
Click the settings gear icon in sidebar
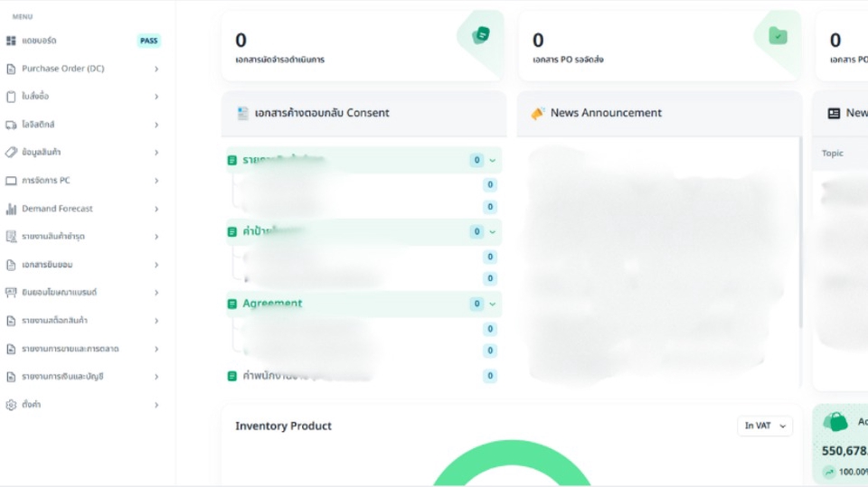[11, 405]
